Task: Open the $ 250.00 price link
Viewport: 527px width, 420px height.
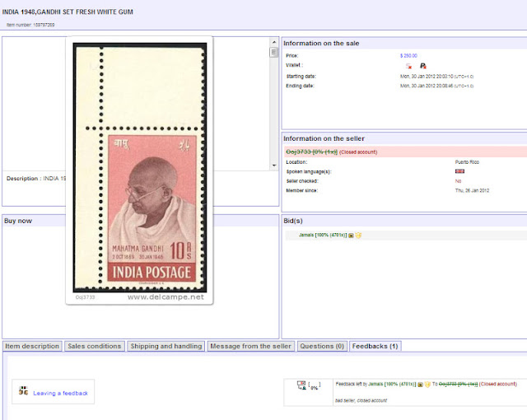Action: [408, 56]
